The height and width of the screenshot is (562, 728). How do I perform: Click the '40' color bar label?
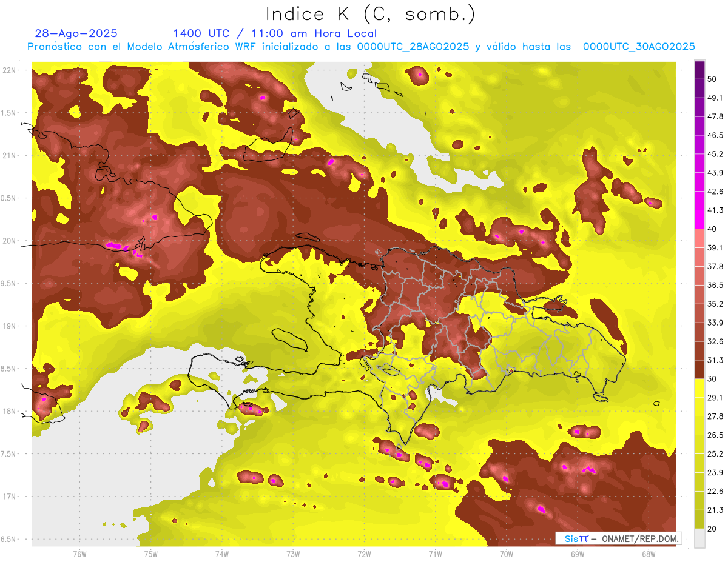pyautogui.click(x=712, y=229)
